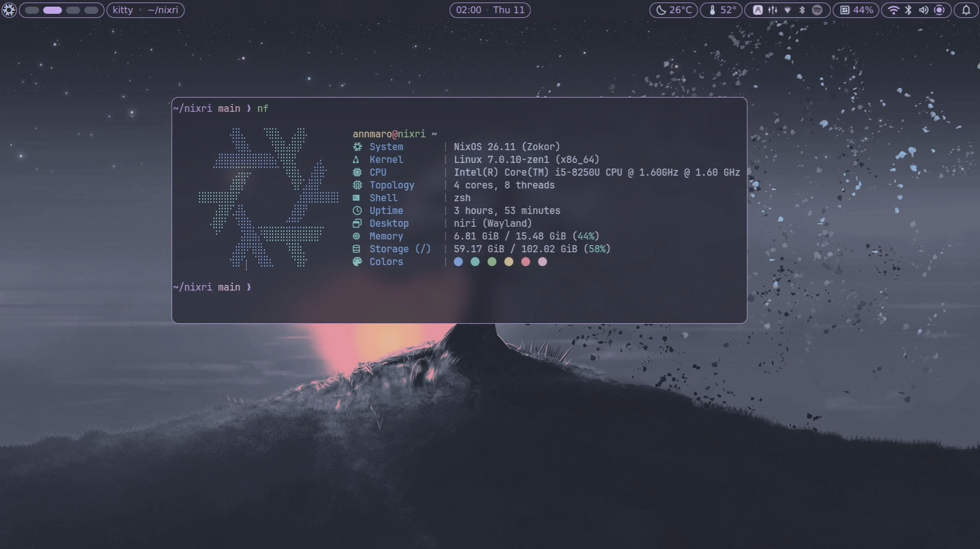
Task: Click the Desktop windows icon
Action: point(357,224)
